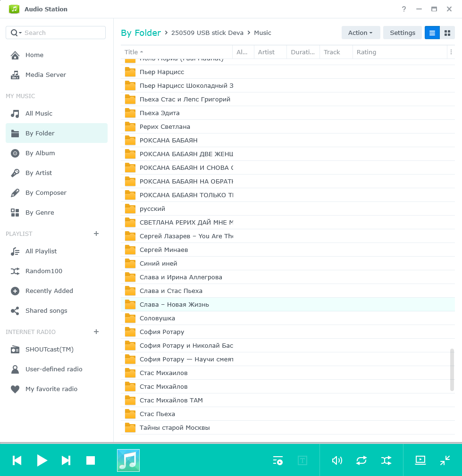Screen dimensions: 462x476
Task: Open volume control speaker icon
Action: click(337, 460)
